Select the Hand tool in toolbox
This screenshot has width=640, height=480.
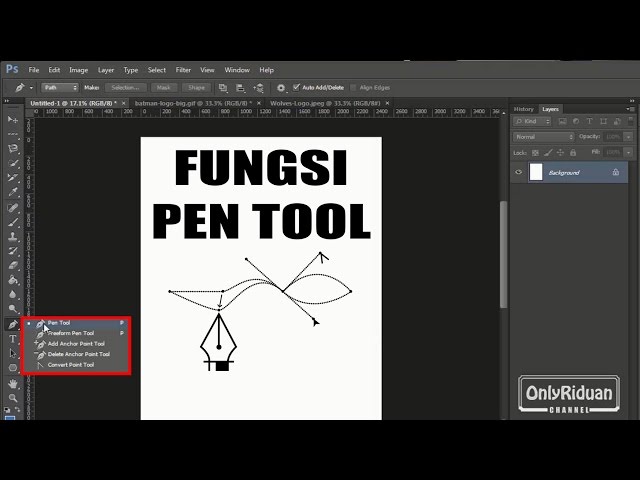(x=13, y=384)
